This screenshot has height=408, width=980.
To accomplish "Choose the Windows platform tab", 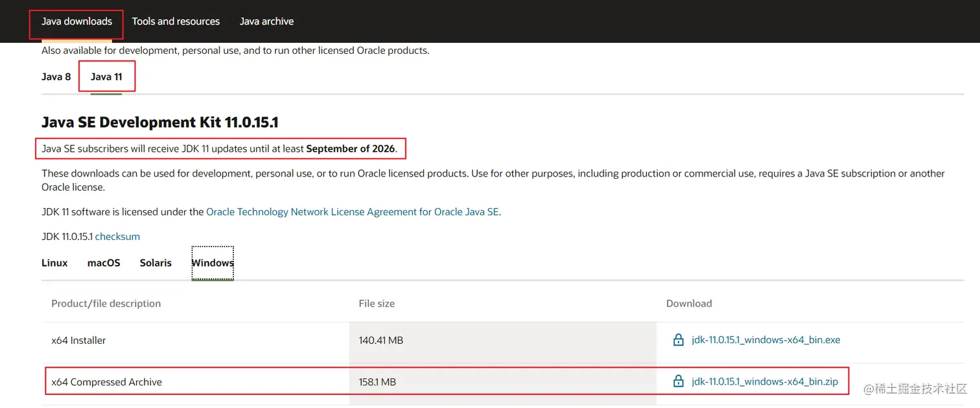I will click(213, 263).
